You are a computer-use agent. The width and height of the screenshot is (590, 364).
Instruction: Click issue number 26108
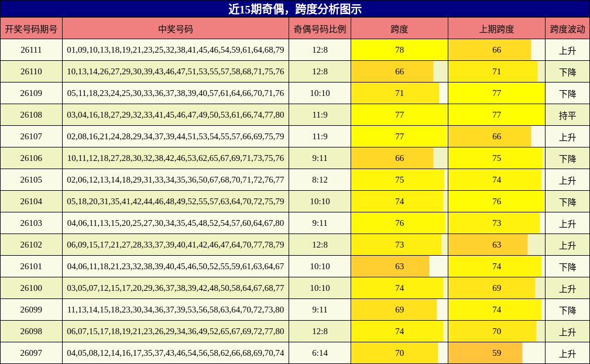(31, 115)
